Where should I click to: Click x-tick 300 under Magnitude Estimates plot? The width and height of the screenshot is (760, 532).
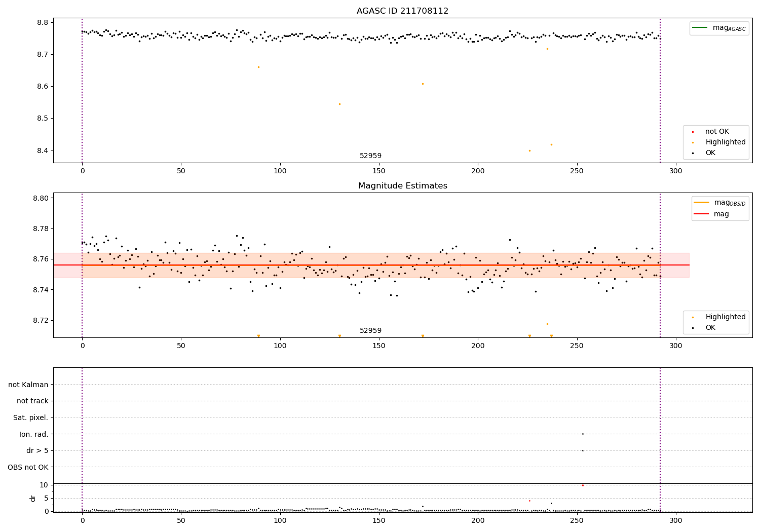(x=676, y=346)
